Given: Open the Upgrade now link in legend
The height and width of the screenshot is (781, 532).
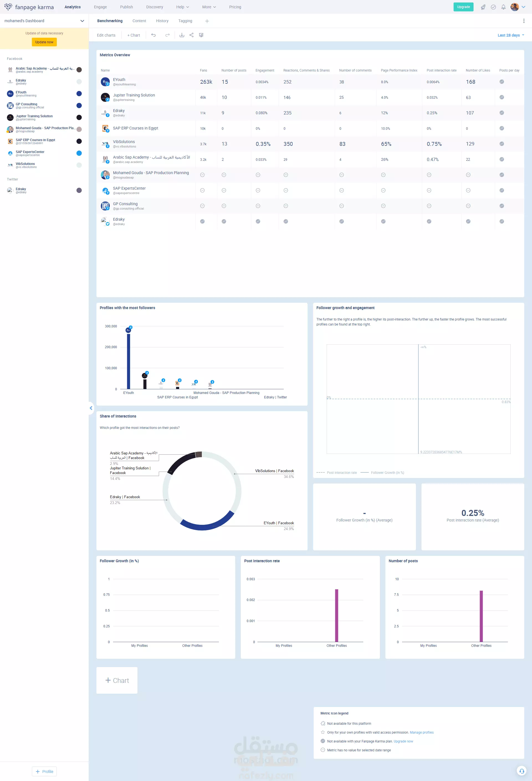Looking at the screenshot, I should 403,741.
